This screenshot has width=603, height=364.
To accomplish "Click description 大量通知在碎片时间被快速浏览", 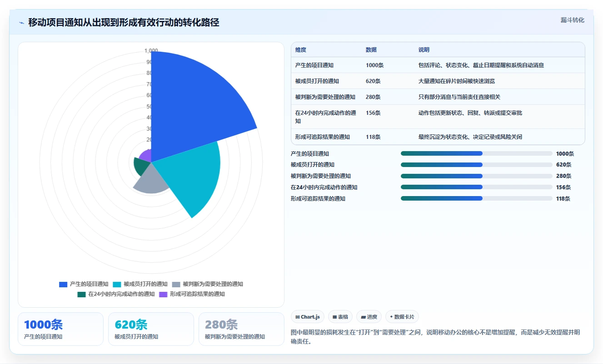I will pos(457,81).
